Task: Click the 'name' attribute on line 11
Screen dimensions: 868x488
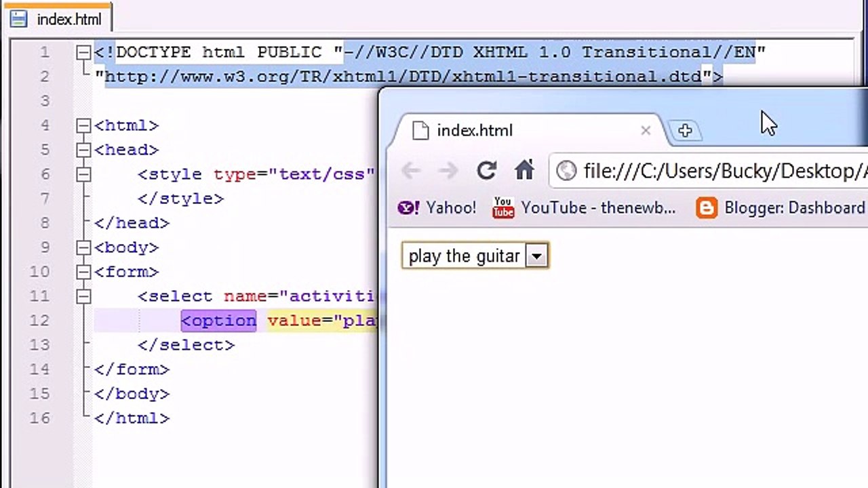Action: pos(246,296)
